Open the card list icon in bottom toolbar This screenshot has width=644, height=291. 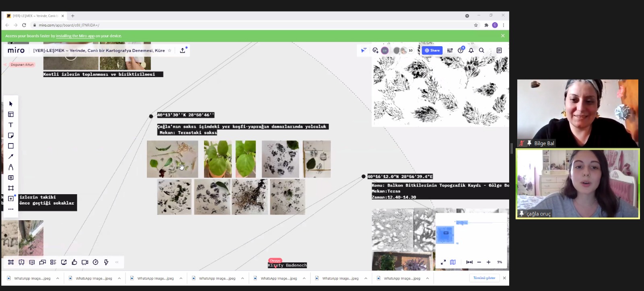click(x=53, y=262)
